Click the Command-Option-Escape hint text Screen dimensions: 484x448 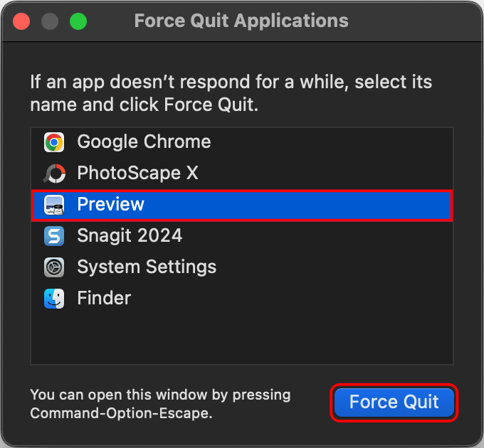[x=160, y=404]
